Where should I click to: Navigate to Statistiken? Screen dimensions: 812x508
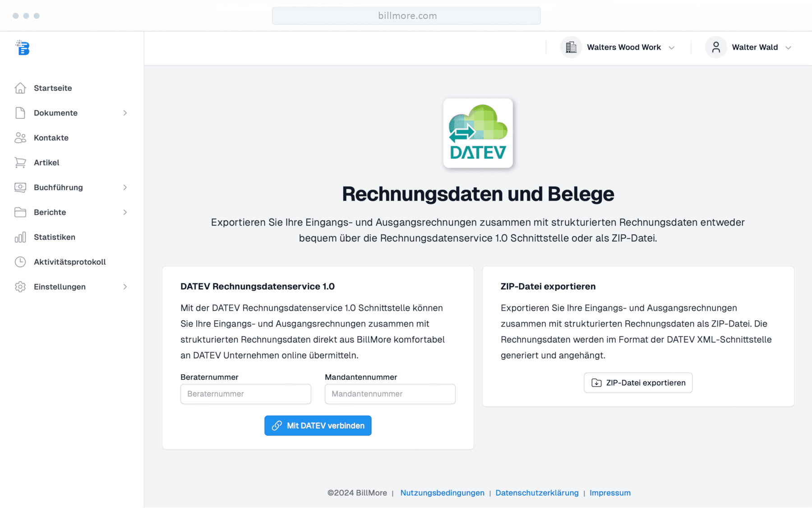[55, 237]
